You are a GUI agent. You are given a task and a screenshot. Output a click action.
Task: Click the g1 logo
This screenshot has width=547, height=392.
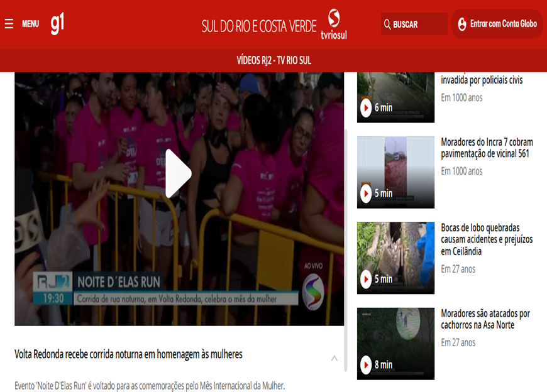[57, 24]
